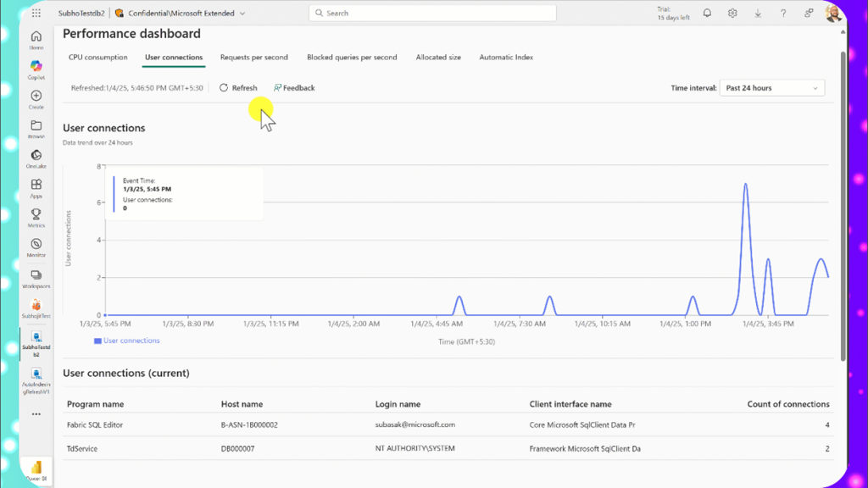
Task: Click the Feedback button
Action: coord(294,88)
